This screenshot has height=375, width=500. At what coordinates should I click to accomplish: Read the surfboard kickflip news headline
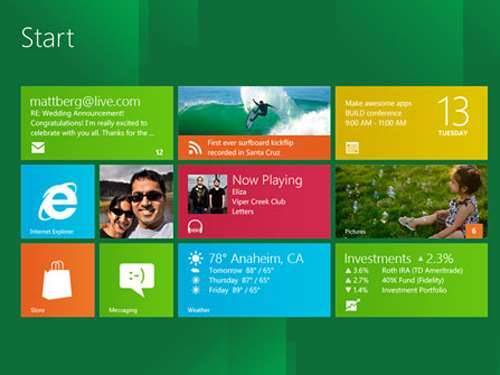tap(250, 147)
